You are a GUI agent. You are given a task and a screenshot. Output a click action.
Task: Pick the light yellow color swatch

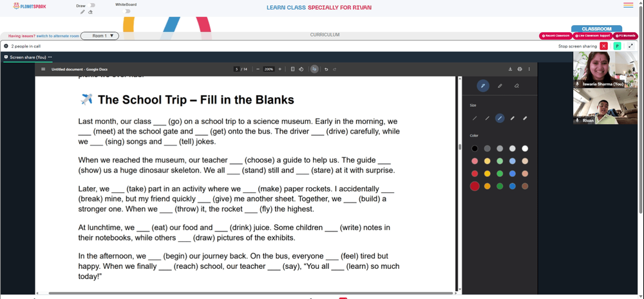[x=487, y=161]
